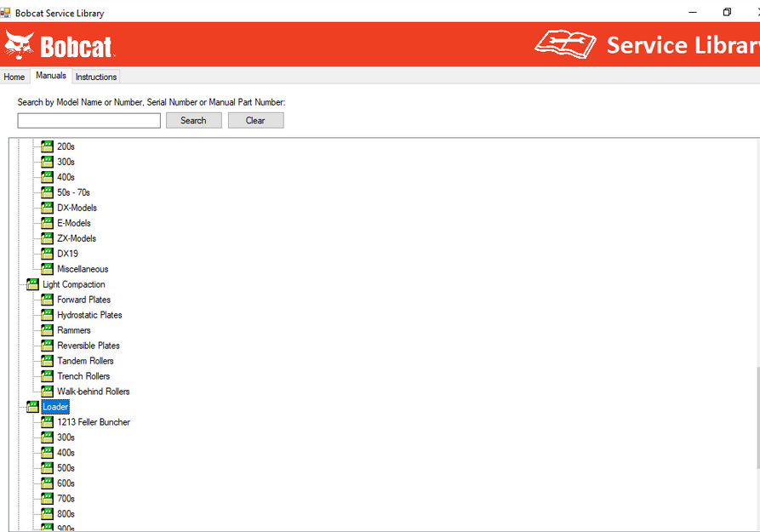Click the folder icon next to Rammers
The width and height of the screenshot is (760, 532).
click(47, 330)
